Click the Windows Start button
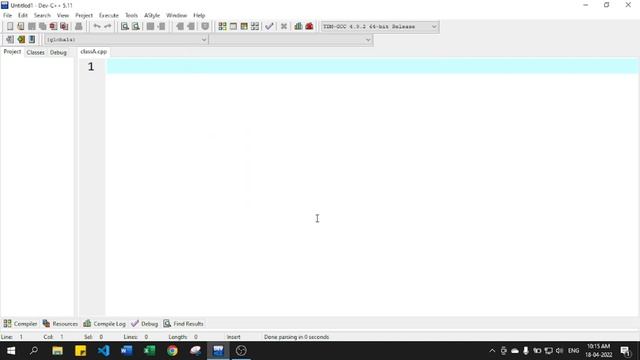640x360 pixels. click(x=11, y=351)
